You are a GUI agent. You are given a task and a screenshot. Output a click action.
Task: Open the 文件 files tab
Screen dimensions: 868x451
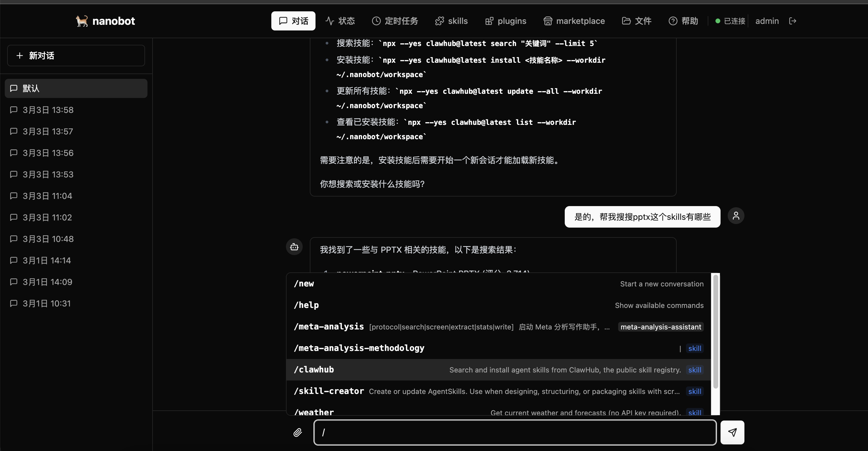[x=636, y=21]
